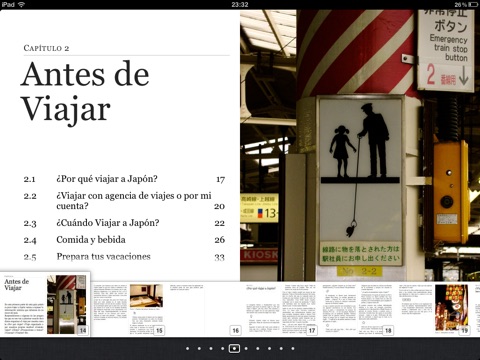Tap the 'Capítulo 2' heading label
Image resolution: width=480 pixels, height=360 pixels.
click(46, 48)
